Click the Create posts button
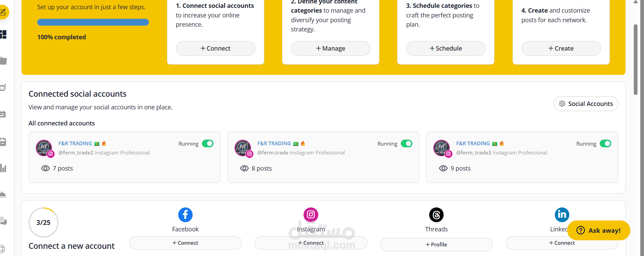The height and width of the screenshot is (256, 644). [x=561, y=48]
